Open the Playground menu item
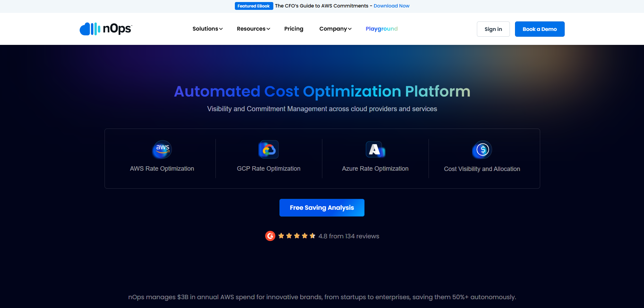The image size is (644, 308). click(382, 29)
